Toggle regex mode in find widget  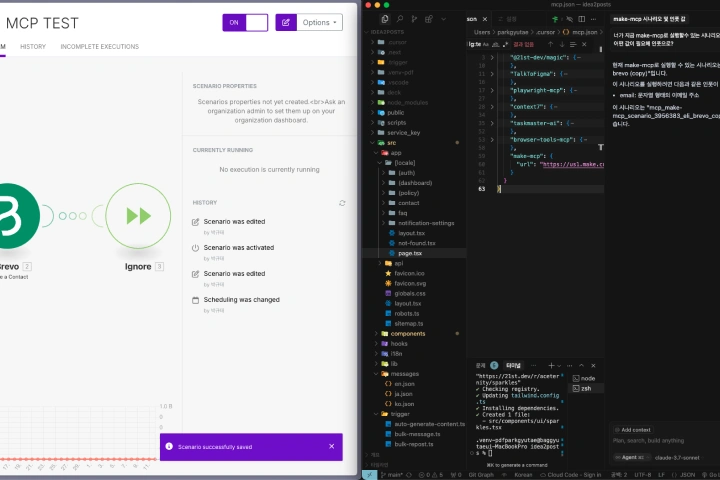click(x=506, y=45)
